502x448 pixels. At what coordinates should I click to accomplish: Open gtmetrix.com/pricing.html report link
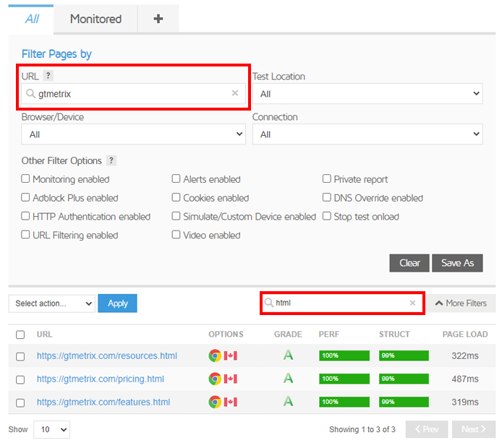pyautogui.click(x=101, y=379)
